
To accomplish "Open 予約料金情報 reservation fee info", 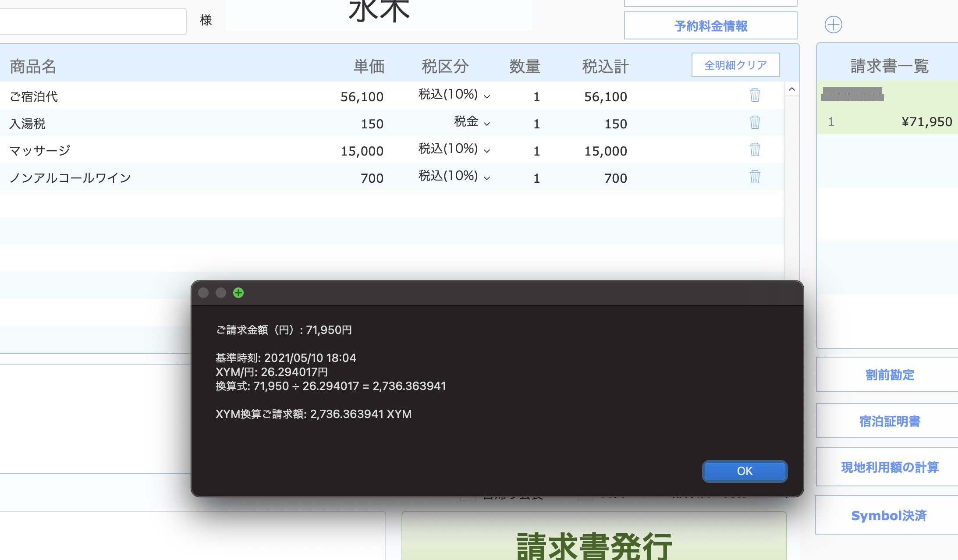I will (x=710, y=26).
